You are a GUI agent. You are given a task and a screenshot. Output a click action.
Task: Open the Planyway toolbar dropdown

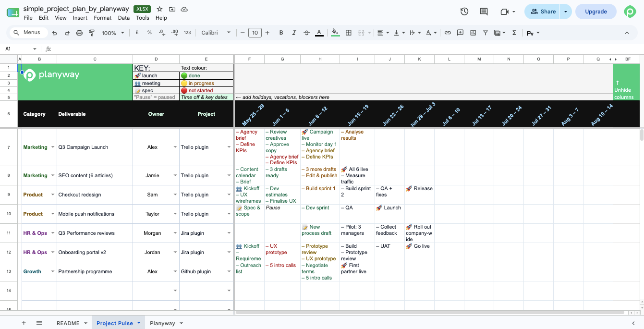coord(533,33)
